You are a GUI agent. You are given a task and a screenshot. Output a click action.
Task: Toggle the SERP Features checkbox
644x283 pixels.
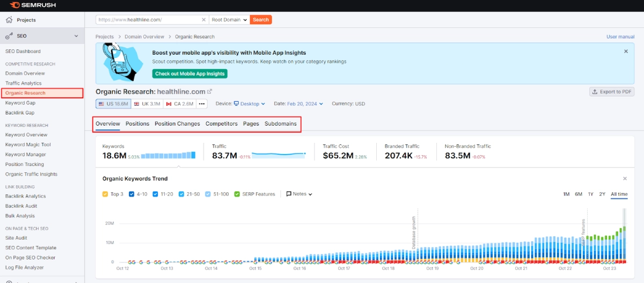(x=237, y=194)
